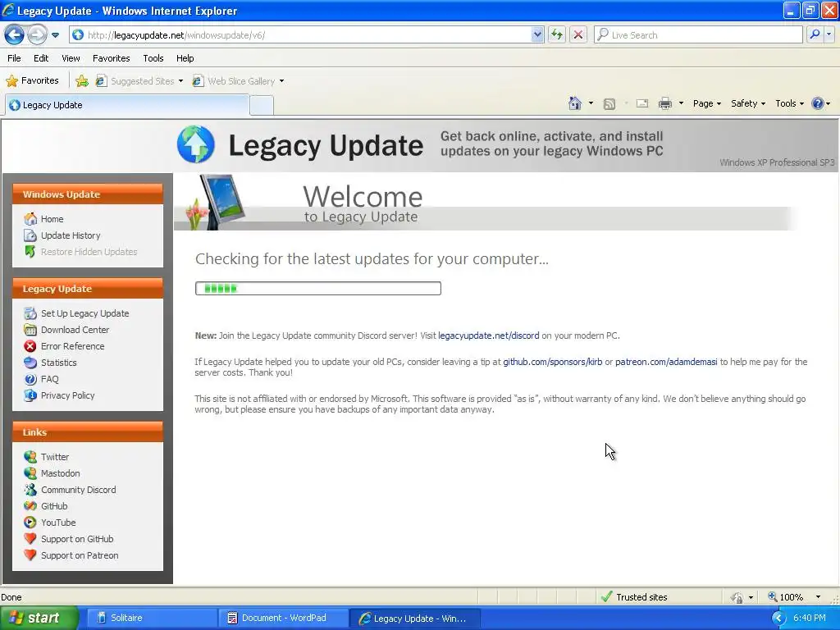Image resolution: width=840 pixels, height=630 pixels.
Task: Open the github.com/sponsors/kirb hyperlink
Action: pos(552,362)
